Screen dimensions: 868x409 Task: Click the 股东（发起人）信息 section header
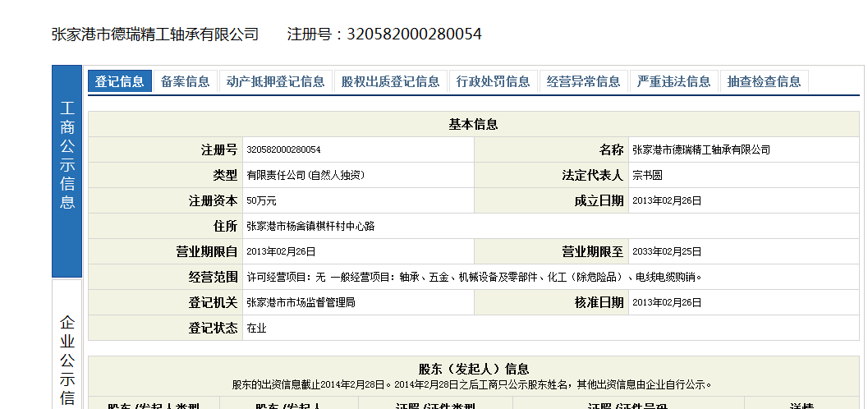473,370
